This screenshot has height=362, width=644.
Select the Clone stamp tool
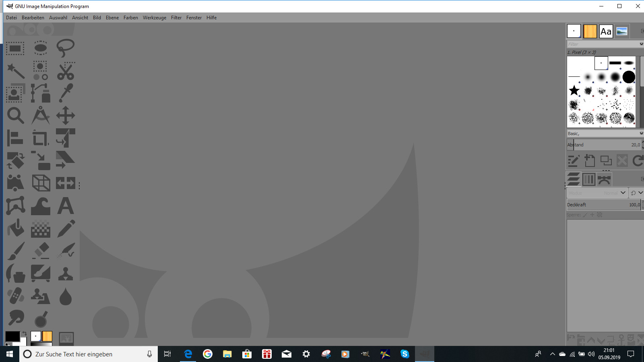(x=65, y=274)
